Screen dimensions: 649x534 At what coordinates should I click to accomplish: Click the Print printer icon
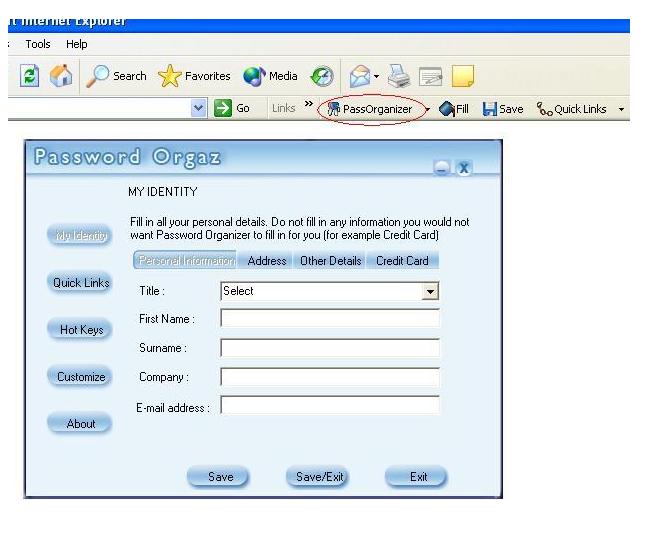pos(399,76)
